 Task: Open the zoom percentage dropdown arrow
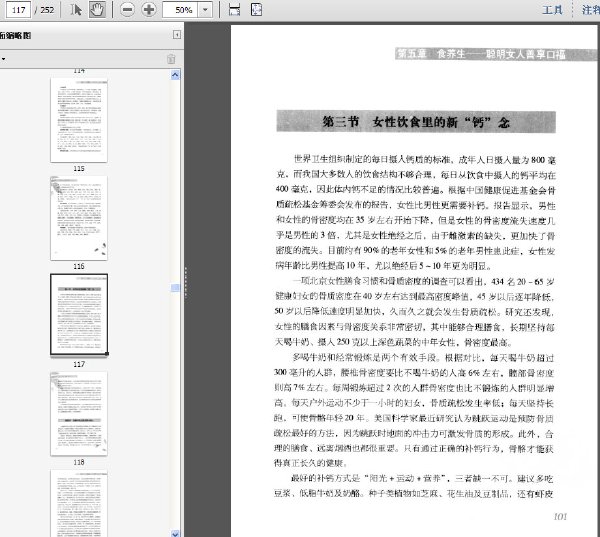point(205,10)
